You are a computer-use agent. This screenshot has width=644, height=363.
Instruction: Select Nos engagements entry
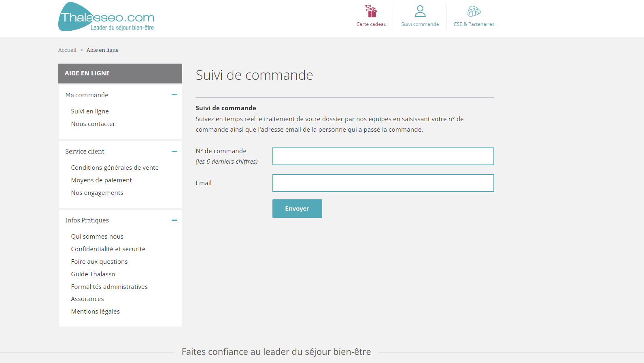pyautogui.click(x=97, y=193)
